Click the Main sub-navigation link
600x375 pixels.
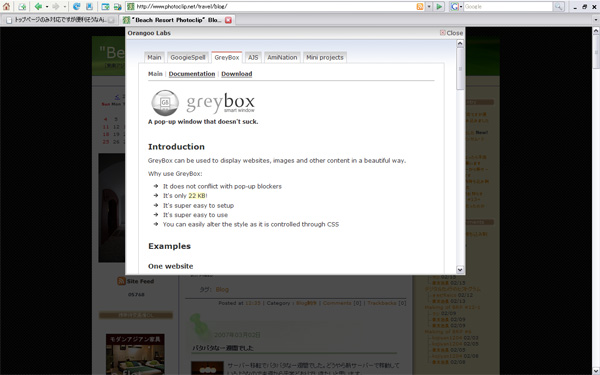[155, 74]
